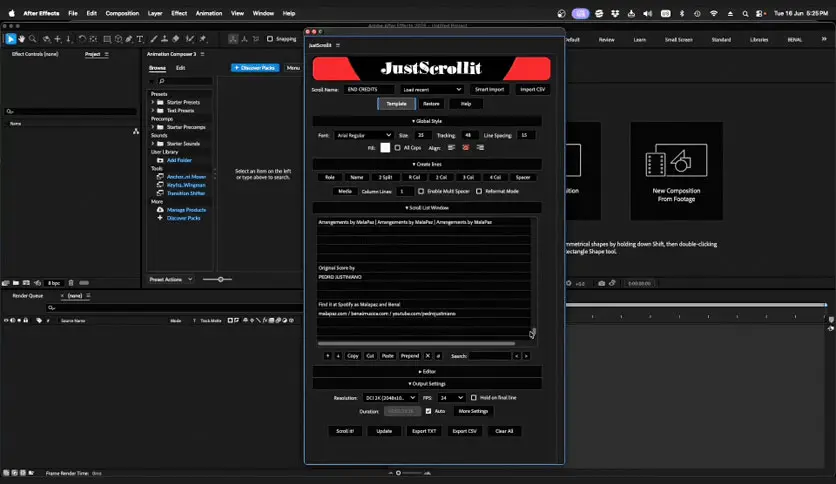The height and width of the screenshot is (484, 836).
Task: Select the Selection arrow tool
Action: pyautogui.click(x=11, y=39)
